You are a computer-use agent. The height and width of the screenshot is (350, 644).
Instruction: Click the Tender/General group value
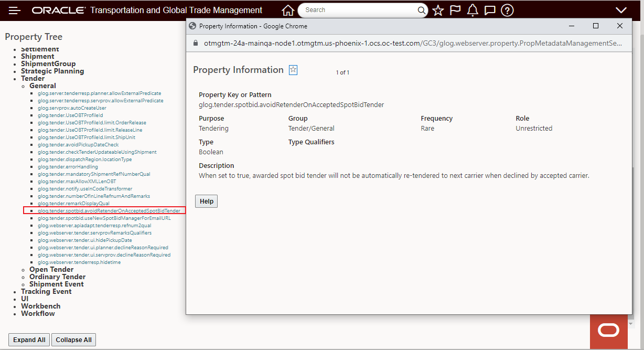click(311, 129)
